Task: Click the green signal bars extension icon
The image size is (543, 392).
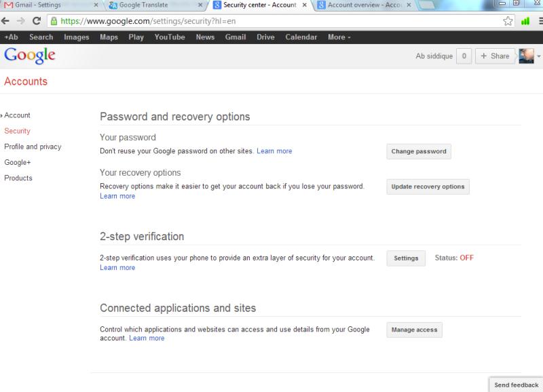Action: pos(525,21)
